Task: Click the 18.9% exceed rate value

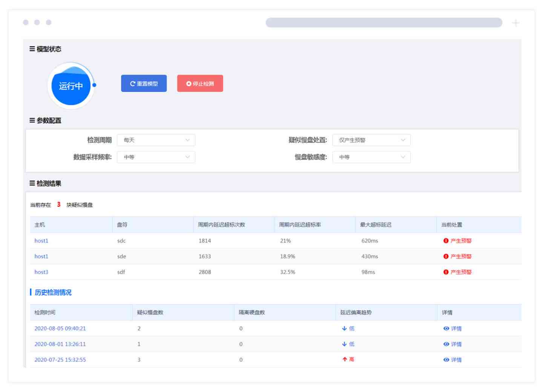Action: tap(287, 256)
